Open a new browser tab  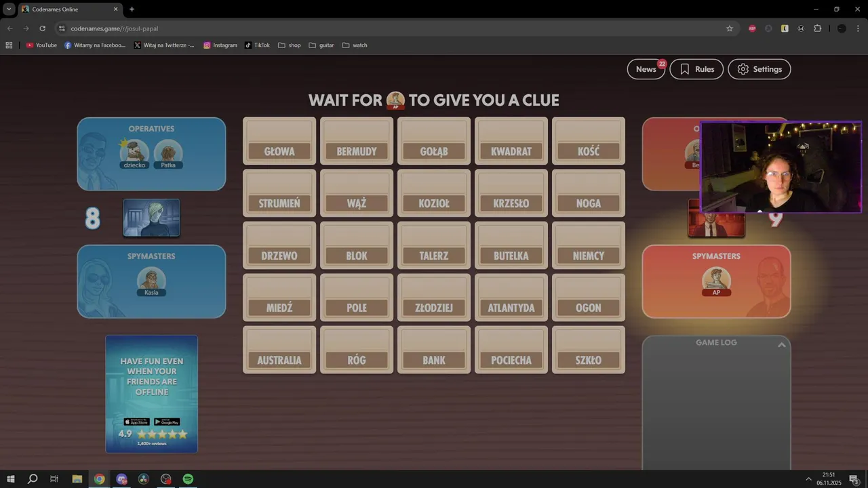132,9
